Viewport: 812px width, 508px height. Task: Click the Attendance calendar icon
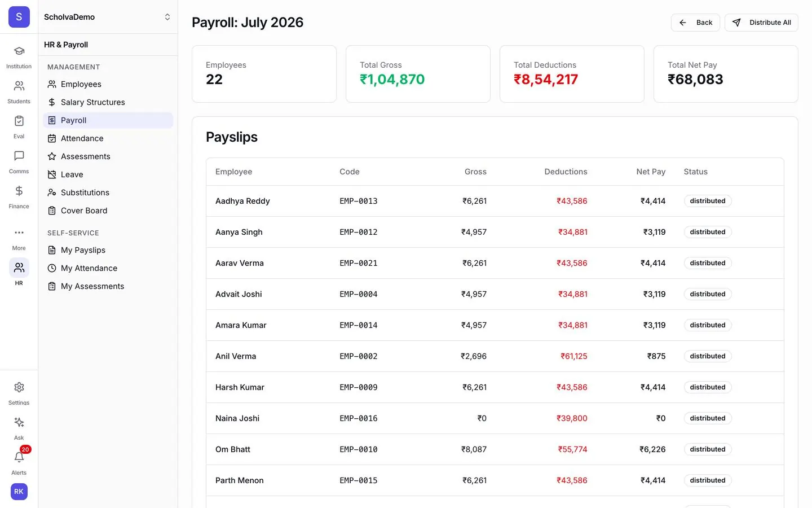[52, 138]
